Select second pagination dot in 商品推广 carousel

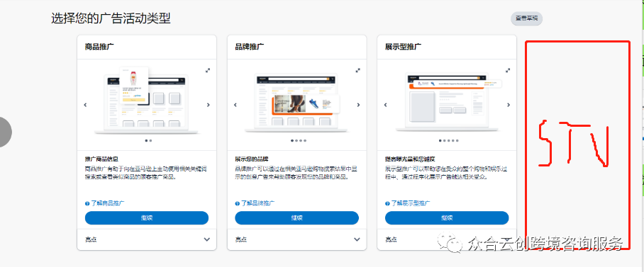click(151, 141)
